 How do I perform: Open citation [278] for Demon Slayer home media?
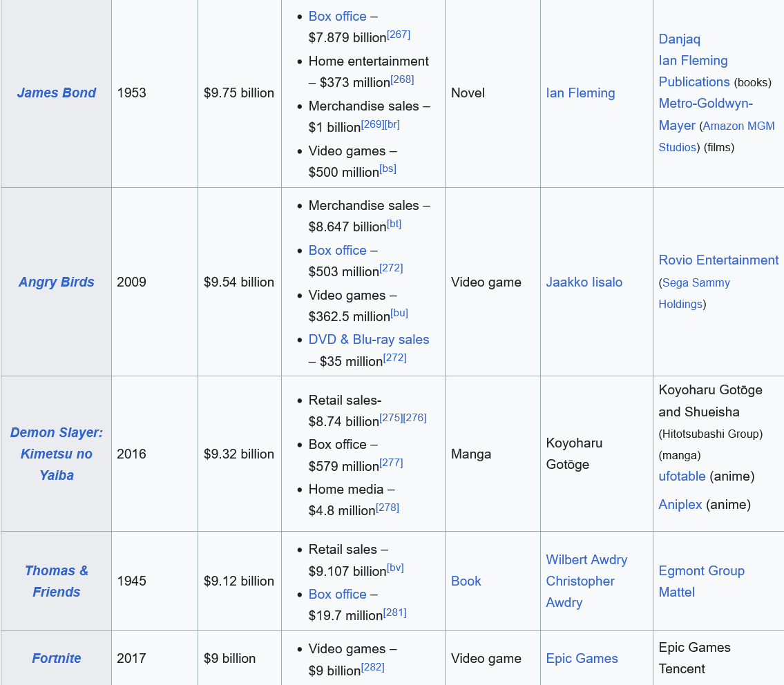coord(388,508)
